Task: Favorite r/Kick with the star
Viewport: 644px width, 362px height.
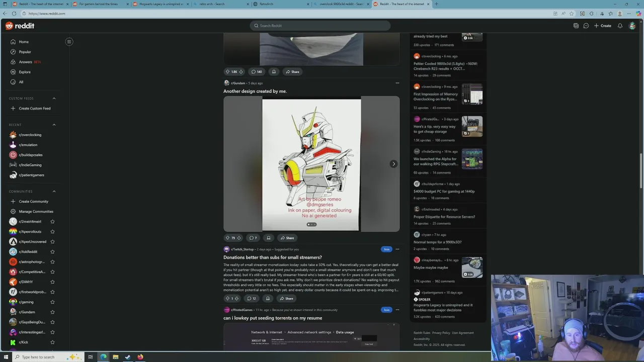Action: point(52,342)
